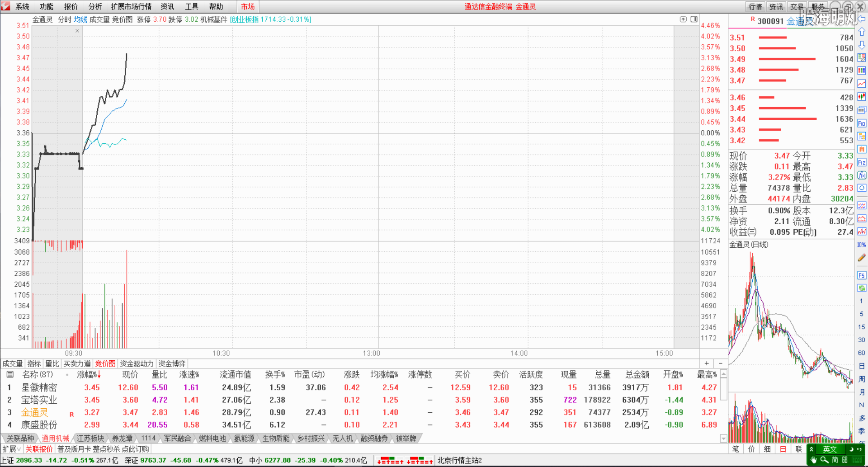
Task: Select the 30-minute period in sidebar
Action: [x=862, y=340]
